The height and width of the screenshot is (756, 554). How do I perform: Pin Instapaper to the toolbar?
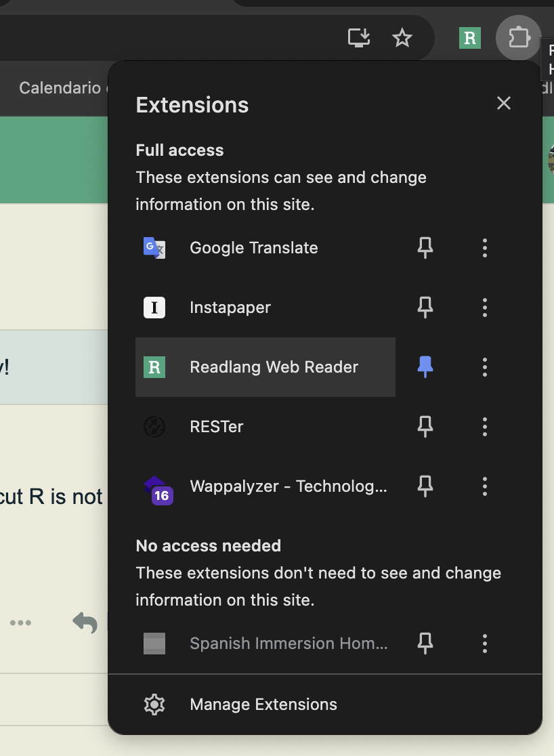pos(425,308)
